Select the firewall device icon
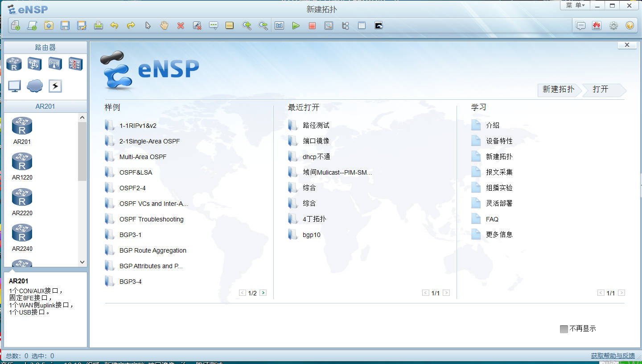 75,64
